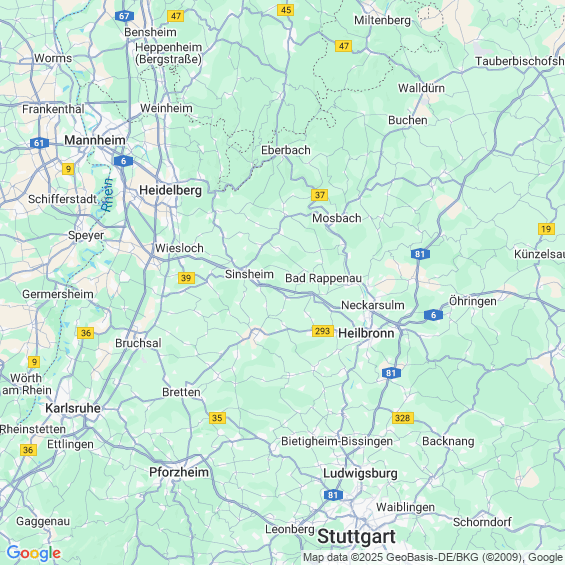This screenshot has width=565, height=565.
Task: Open the Google logo link
Action: 34,553
